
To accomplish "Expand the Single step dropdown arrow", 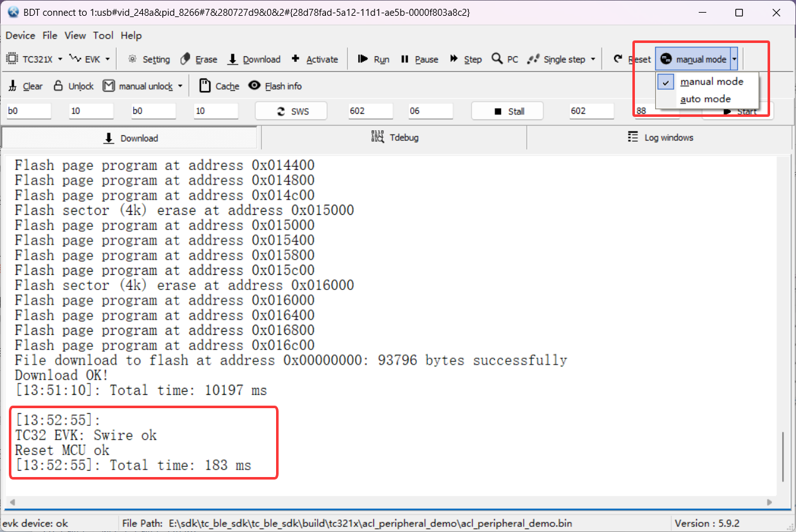I will point(593,59).
